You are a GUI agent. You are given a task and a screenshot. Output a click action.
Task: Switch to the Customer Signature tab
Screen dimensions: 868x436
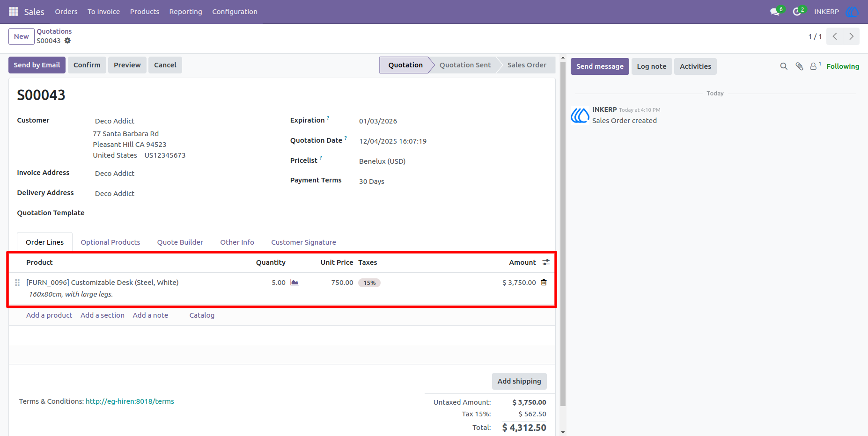(303, 242)
